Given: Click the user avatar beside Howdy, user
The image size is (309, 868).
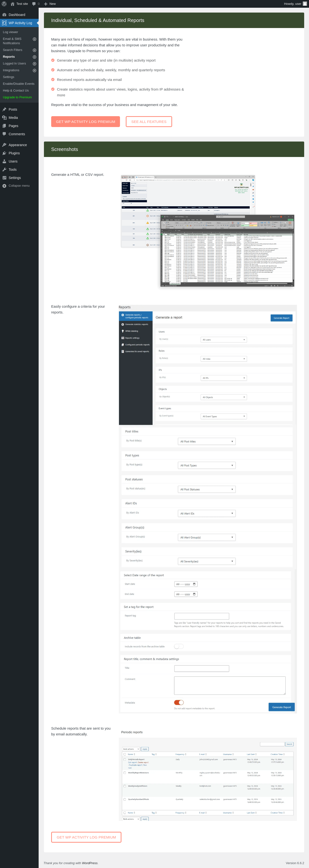Looking at the screenshot, I should point(305,4).
